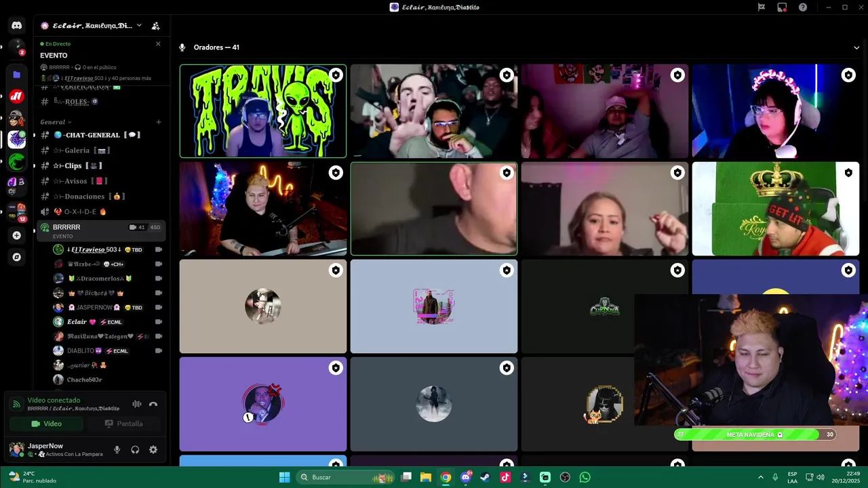
Task: Open badge icon on purple avatar tile
Action: pos(336,368)
